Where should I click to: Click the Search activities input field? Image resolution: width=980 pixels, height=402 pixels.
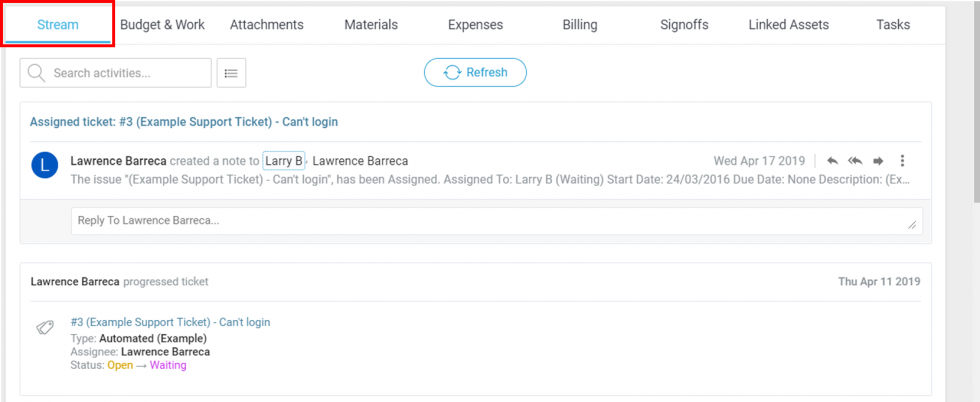pyautogui.click(x=126, y=73)
